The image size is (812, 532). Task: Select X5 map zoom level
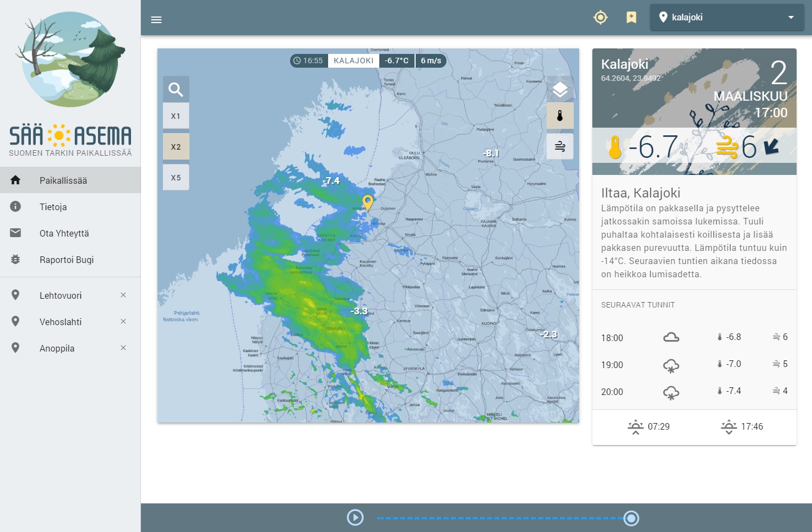(x=176, y=178)
